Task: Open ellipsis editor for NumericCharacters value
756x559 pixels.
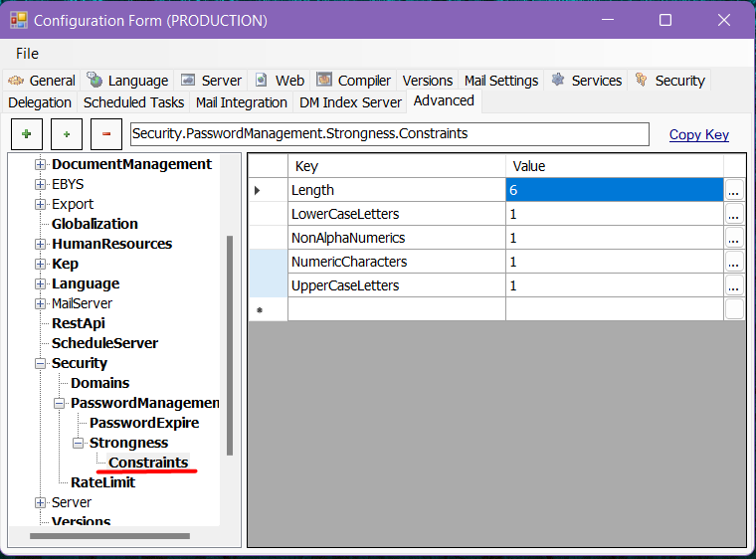Action: (734, 262)
